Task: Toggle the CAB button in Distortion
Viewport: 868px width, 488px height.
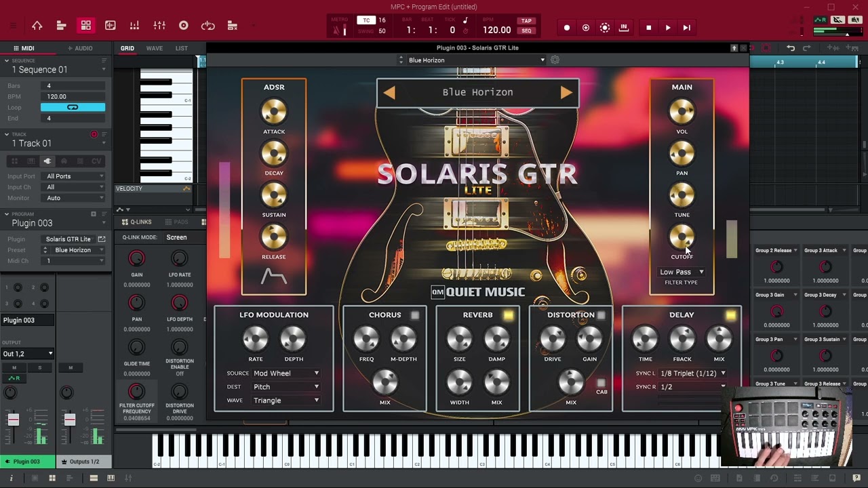Action: [601, 384]
